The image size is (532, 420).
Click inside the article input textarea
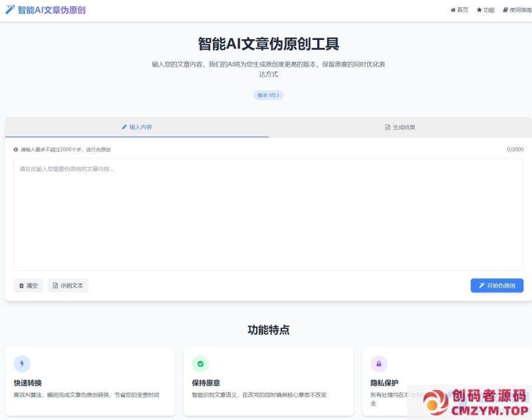click(x=266, y=213)
